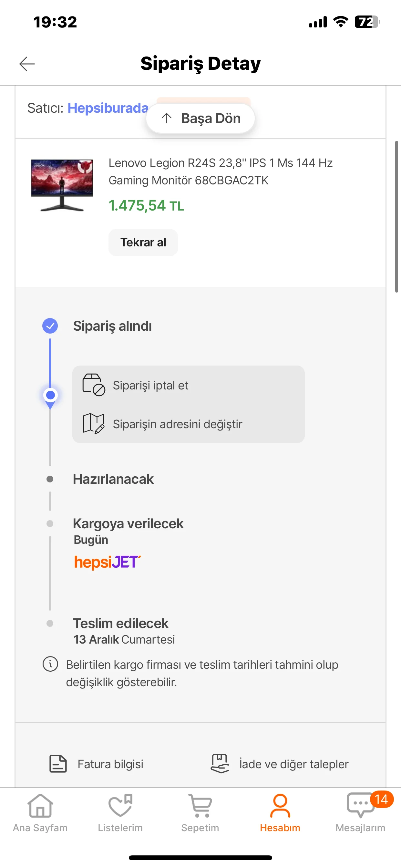This screenshot has width=401, height=868.
Task: Tap the Lenovo monitor product thumbnail
Action: pyautogui.click(x=62, y=185)
